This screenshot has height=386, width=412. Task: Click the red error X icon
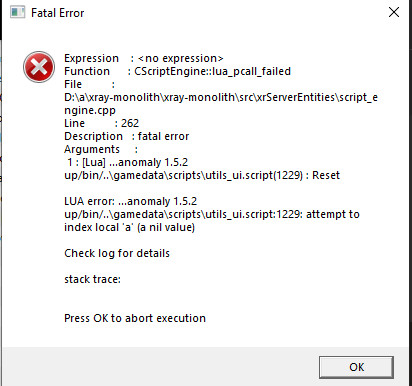[x=39, y=67]
